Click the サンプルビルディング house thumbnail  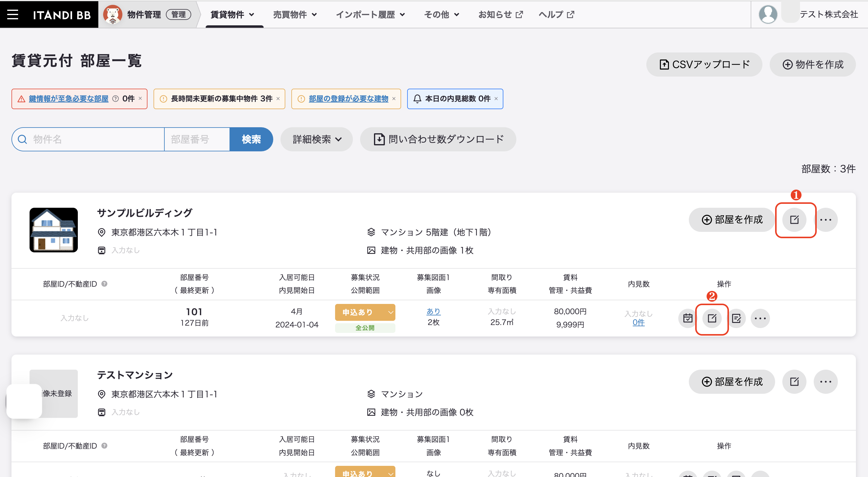click(x=54, y=230)
